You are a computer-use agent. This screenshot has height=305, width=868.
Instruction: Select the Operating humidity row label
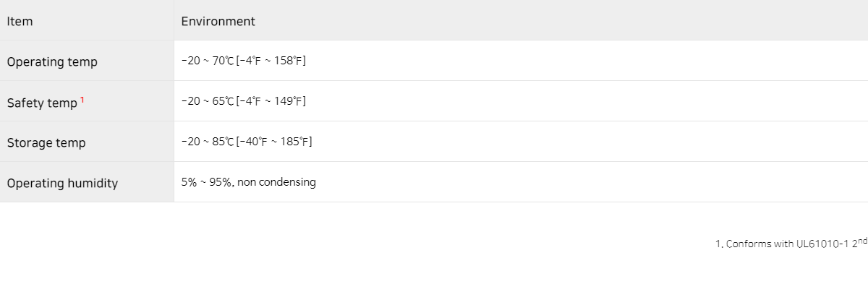tap(62, 183)
